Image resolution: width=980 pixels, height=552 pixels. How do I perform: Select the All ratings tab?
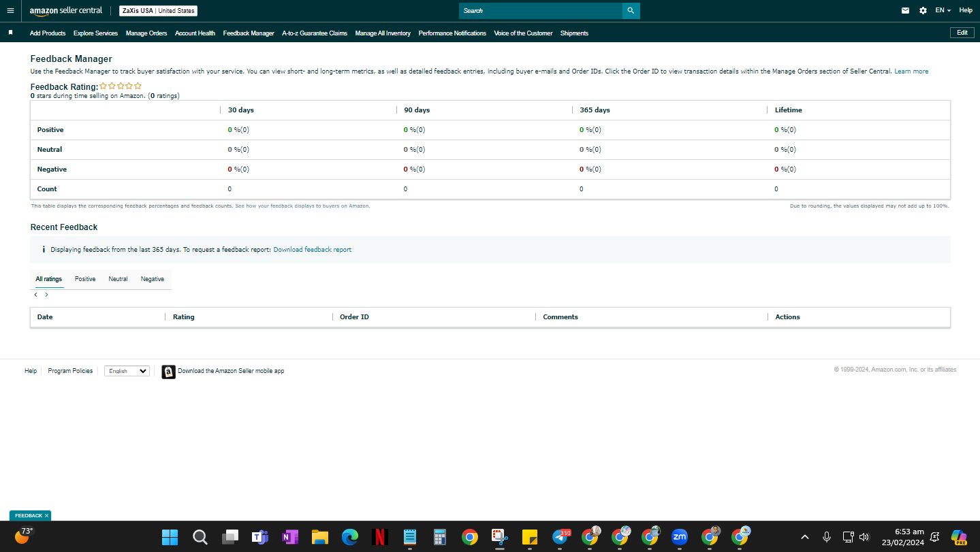(x=49, y=279)
